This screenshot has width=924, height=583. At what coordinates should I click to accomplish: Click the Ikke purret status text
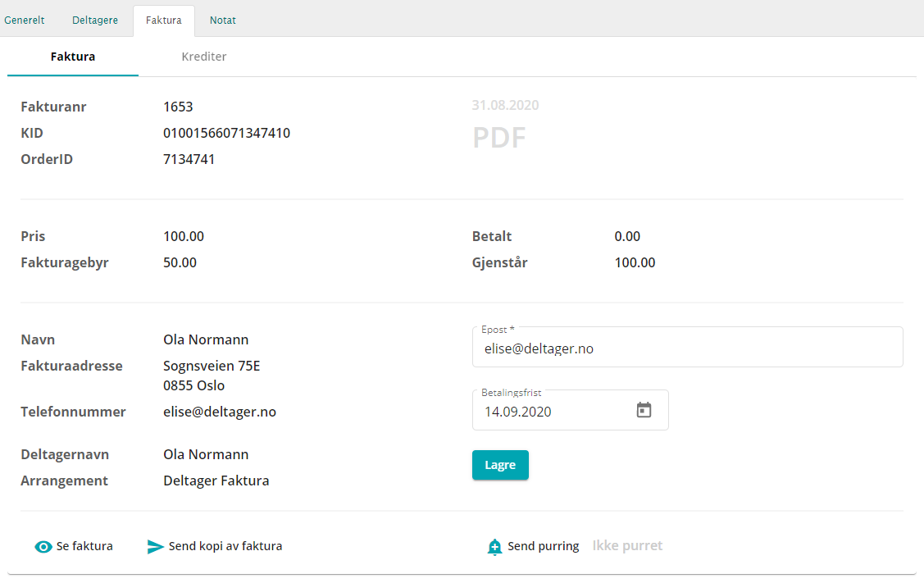click(627, 546)
